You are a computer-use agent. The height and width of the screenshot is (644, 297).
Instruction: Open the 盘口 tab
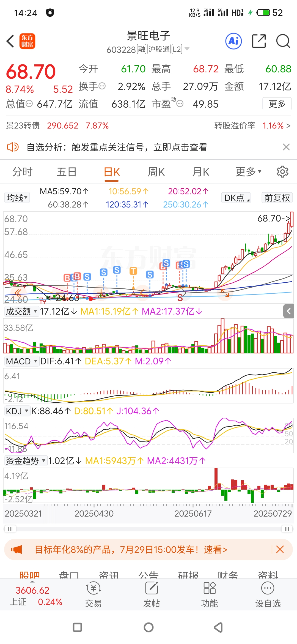coord(69,575)
